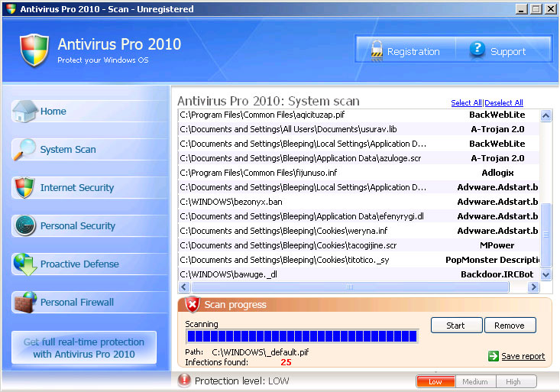The image size is (560, 392).
Task: Click the Personal Security safe dial icon
Action: coord(24,225)
